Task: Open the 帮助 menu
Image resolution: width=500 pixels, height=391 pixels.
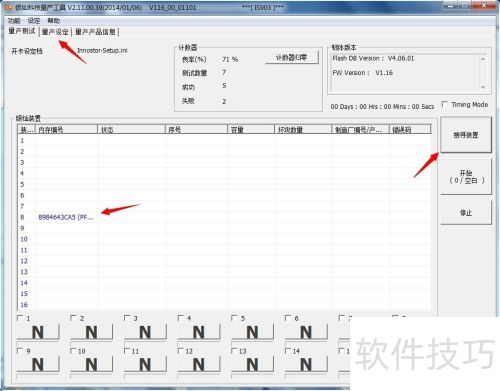Action: pyautogui.click(x=53, y=21)
